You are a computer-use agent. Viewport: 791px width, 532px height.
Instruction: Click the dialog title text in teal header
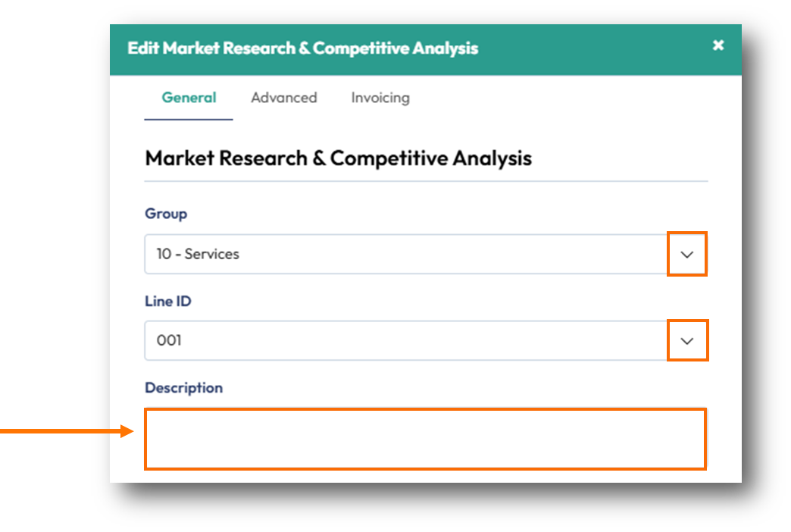[x=303, y=49]
